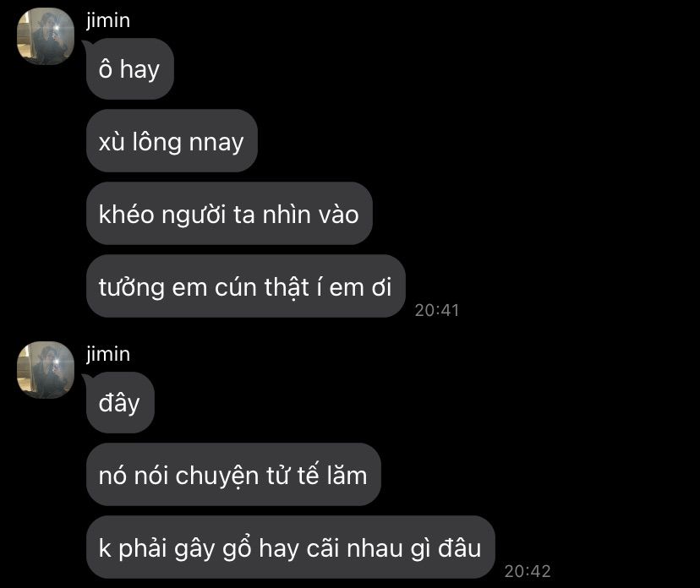Open jimin's avatar beside the 'đây' message
Screen dimensions: 700x588
[x=46, y=370]
